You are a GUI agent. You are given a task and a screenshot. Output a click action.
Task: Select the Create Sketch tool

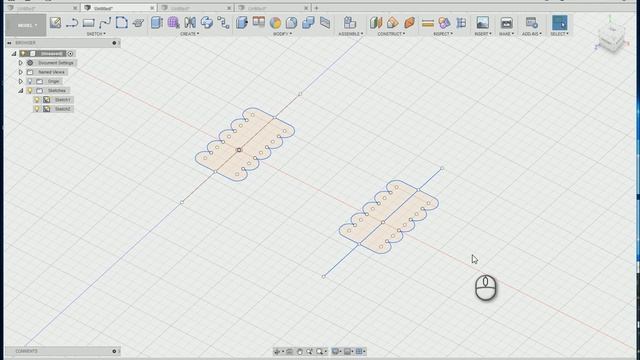[x=55, y=22]
